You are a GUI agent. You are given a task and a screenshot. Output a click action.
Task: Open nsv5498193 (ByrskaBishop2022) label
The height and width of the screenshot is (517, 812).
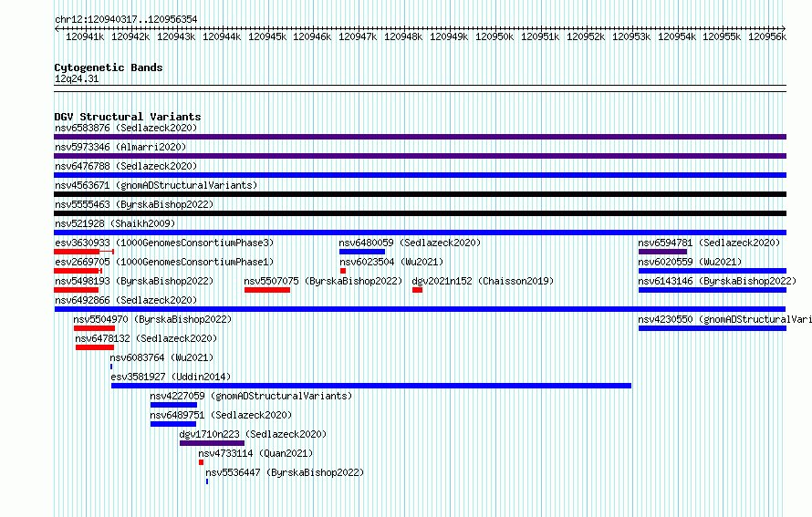click(134, 281)
